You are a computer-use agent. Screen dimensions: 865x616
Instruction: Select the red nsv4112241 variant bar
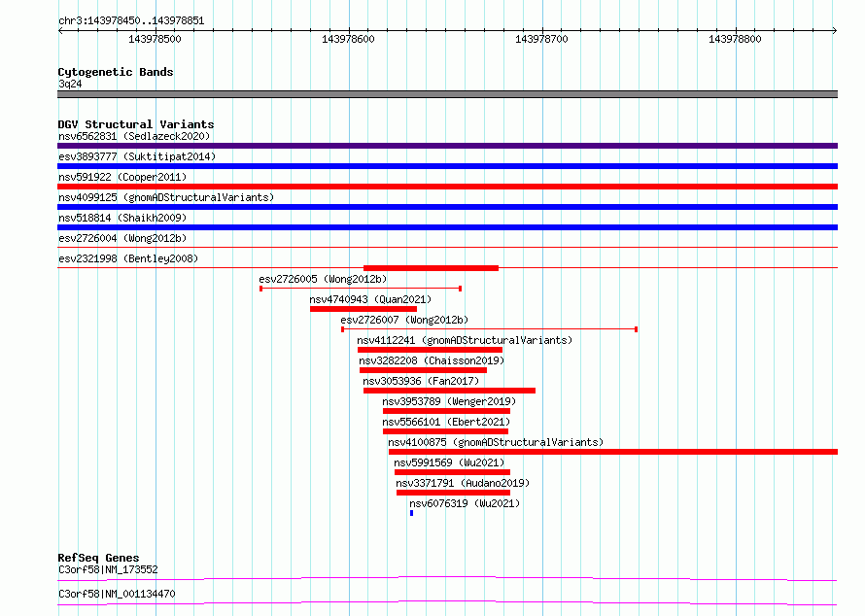pyautogui.click(x=430, y=350)
